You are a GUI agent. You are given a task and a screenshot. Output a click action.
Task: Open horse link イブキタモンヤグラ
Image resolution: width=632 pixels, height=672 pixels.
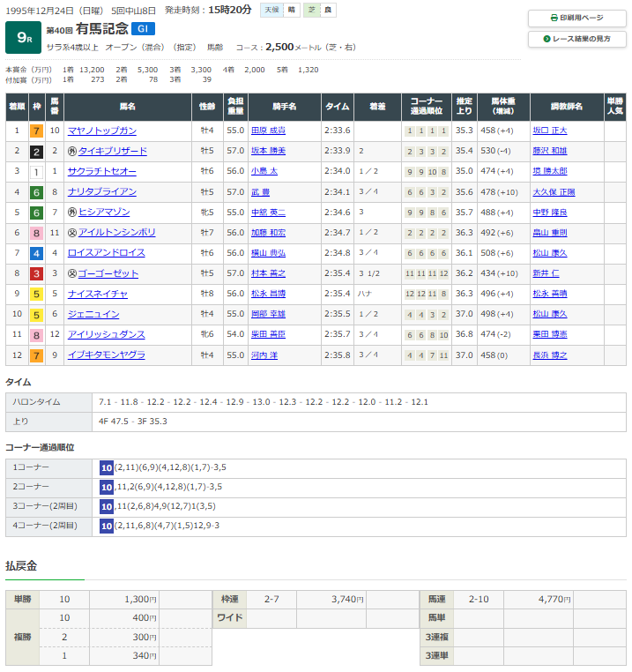(107, 355)
